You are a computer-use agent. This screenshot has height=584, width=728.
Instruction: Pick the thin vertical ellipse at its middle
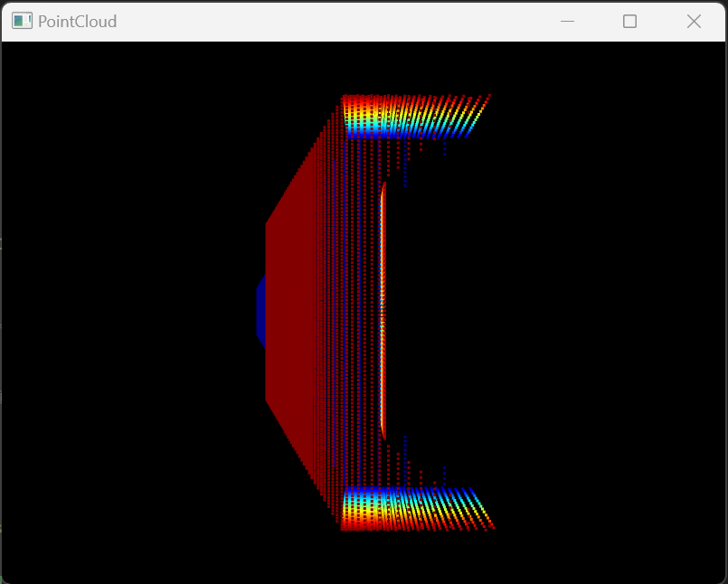pyautogui.click(x=383, y=311)
